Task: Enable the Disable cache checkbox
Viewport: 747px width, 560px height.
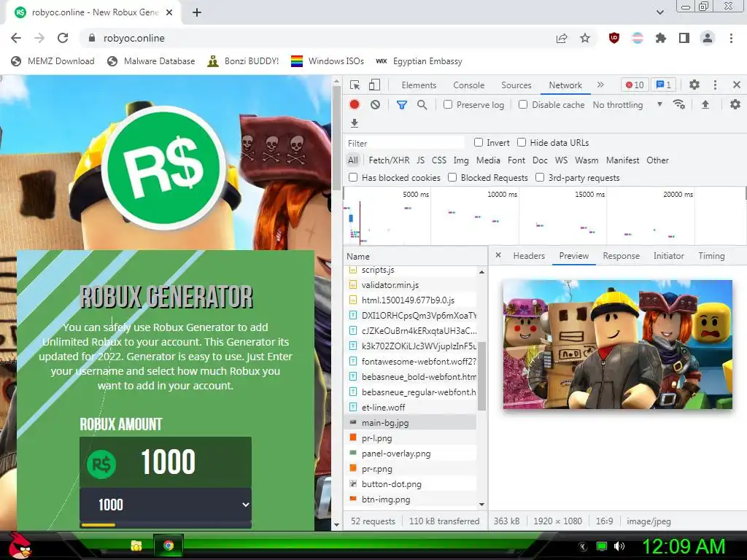Action: tap(523, 104)
